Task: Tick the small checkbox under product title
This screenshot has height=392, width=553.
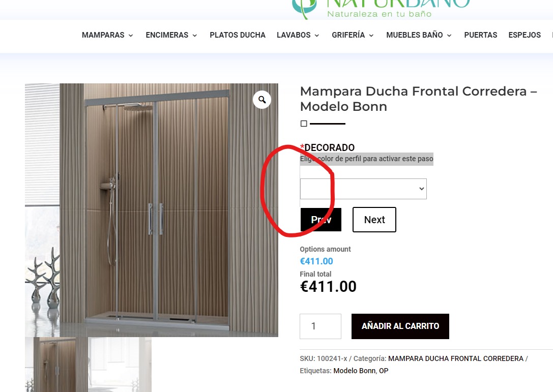Action: pyautogui.click(x=304, y=124)
